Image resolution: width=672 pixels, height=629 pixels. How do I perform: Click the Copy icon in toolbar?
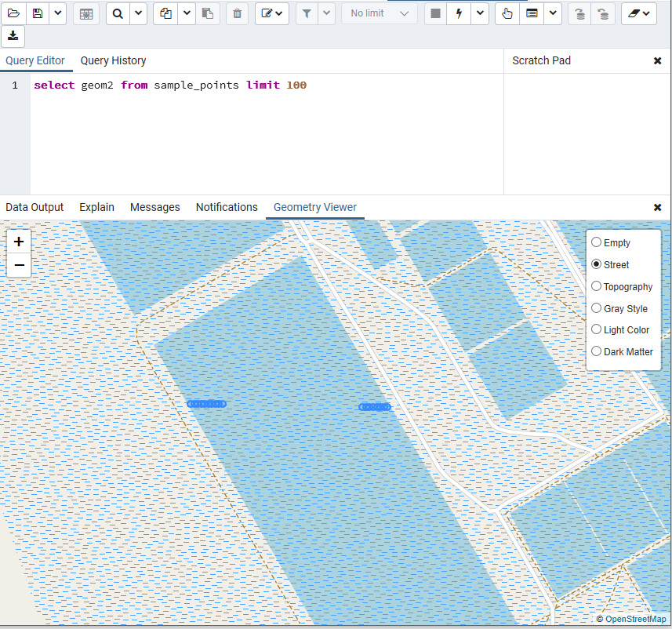click(165, 13)
